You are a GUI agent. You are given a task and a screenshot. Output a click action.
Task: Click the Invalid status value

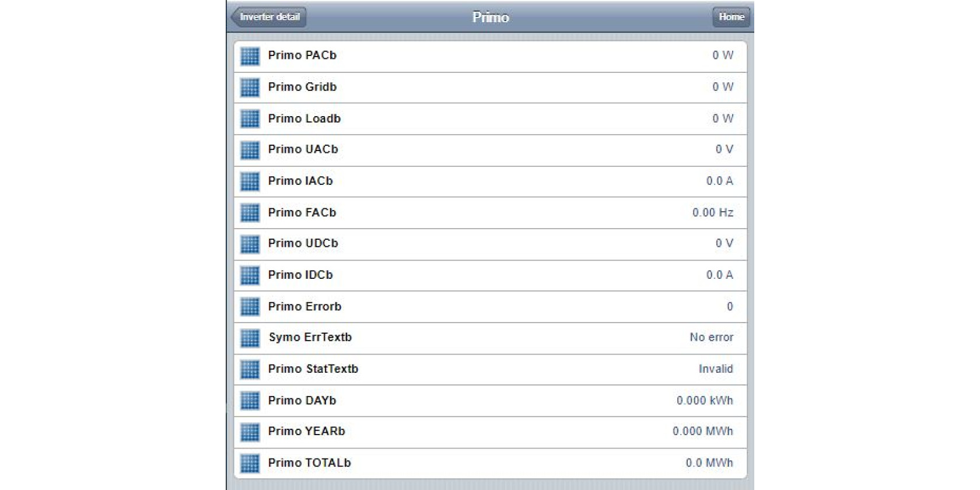(x=716, y=369)
